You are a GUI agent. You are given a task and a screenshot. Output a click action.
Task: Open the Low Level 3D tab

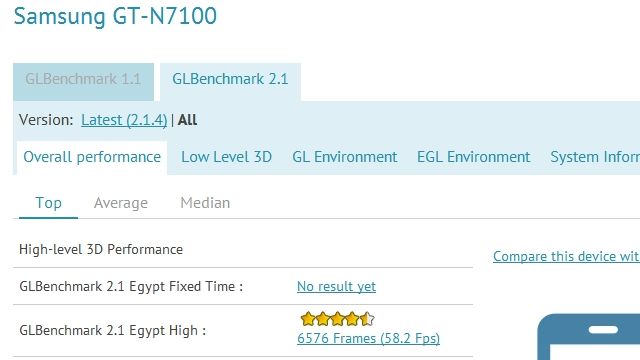tap(227, 157)
